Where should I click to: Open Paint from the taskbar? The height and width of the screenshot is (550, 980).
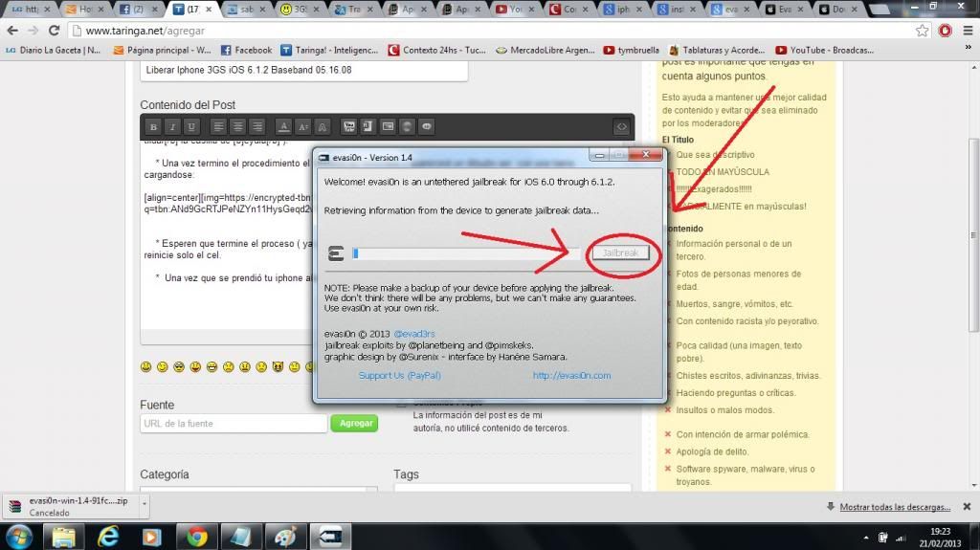[285, 537]
